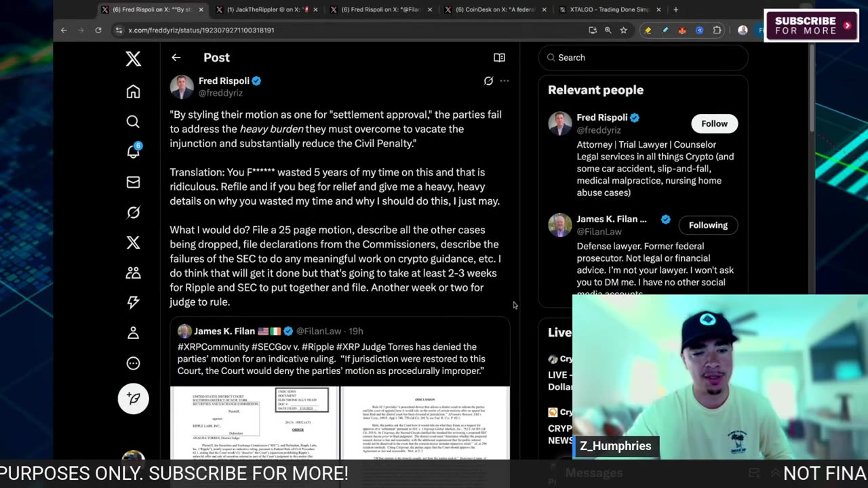Open Grok from the left sidebar
This screenshot has width=868, height=488.
133,212
